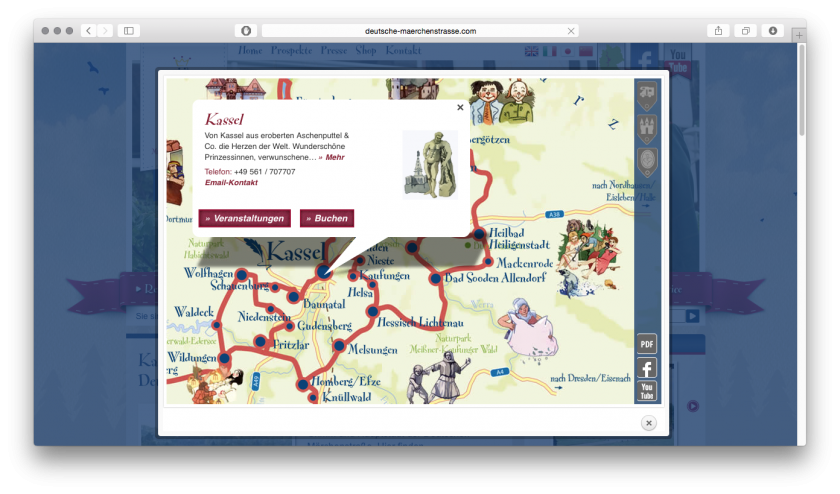The width and height of the screenshot is (840, 494).
Task: Switch language to Italian flag
Action: coord(550,51)
